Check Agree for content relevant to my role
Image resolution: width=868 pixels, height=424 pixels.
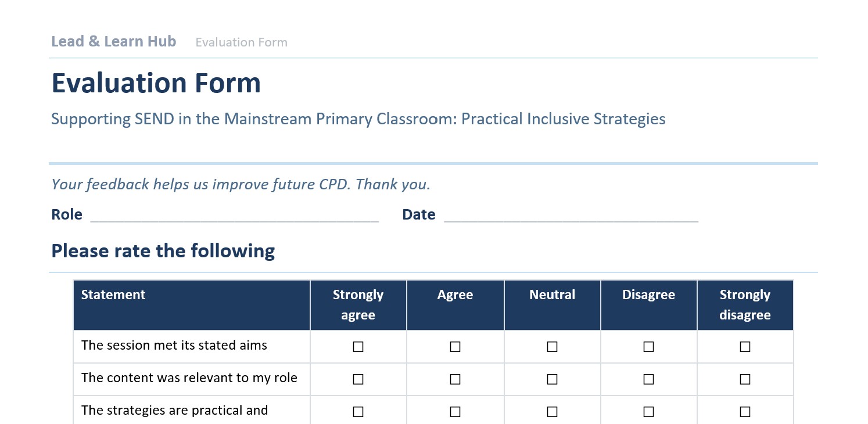[455, 379]
